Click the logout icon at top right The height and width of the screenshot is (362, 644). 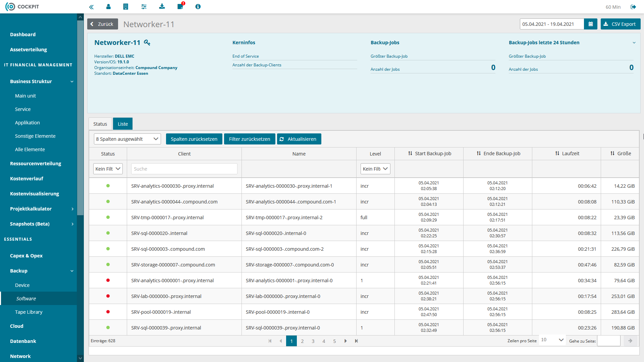[633, 7]
